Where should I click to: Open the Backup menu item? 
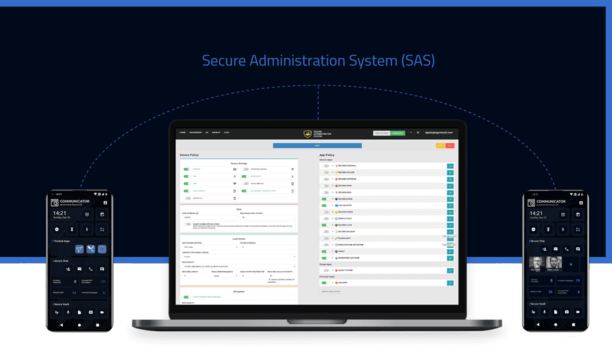pos(216,133)
